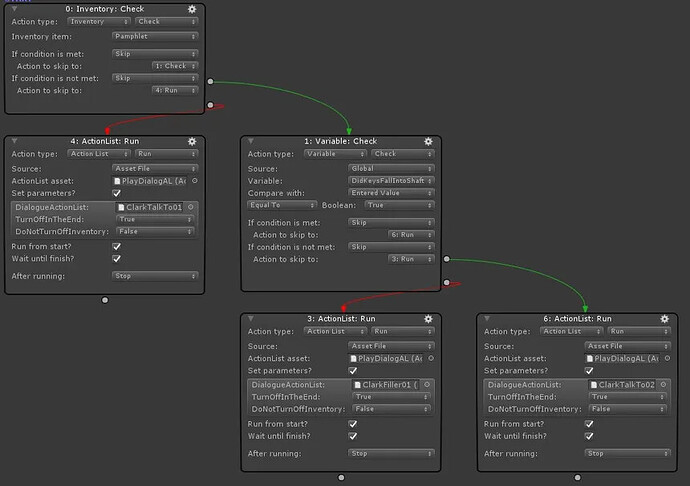Uncheck Run from start in node 3
Viewport: 690px width, 486px height.
[353, 424]
